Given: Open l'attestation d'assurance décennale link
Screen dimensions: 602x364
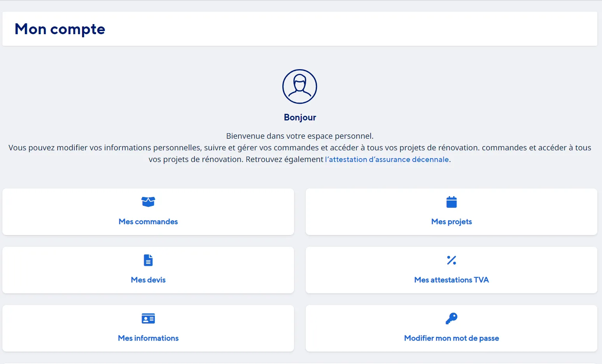Looking at the screenshot, I should pos(387,159).
